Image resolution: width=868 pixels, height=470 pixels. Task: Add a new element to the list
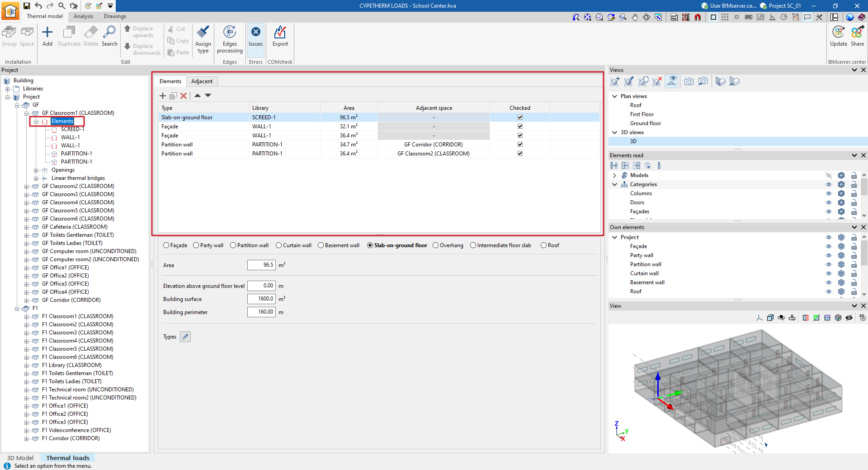tap(163, 96)
